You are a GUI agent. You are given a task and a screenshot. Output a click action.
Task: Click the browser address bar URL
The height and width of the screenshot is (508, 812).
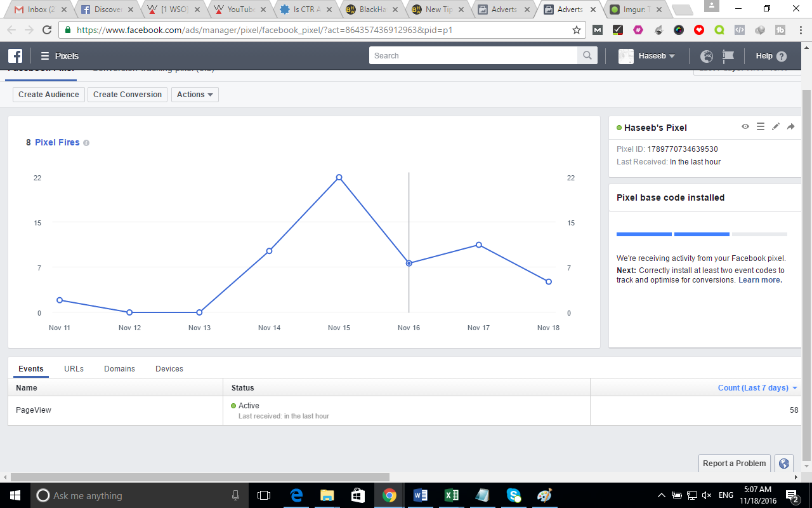click(x=265, y=30)
